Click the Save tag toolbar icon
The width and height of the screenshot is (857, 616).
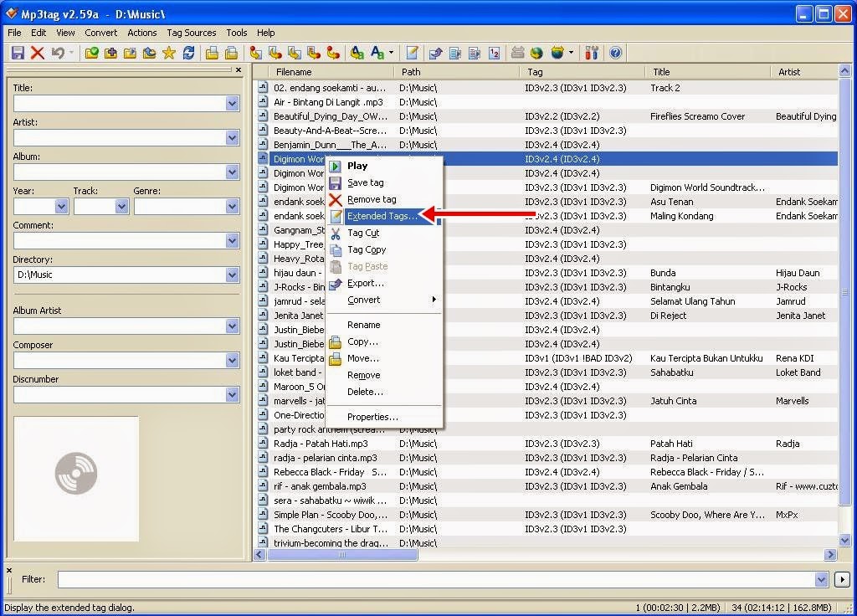pyautogui.click(x=18, y=53)
